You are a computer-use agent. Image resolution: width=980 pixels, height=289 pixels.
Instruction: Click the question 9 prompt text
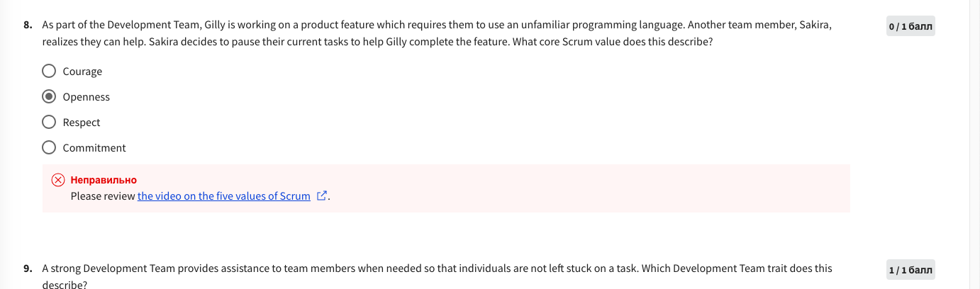pos(437,276)
